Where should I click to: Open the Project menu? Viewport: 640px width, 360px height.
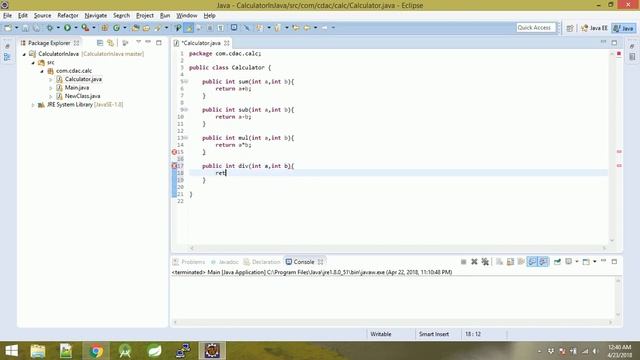145,16
